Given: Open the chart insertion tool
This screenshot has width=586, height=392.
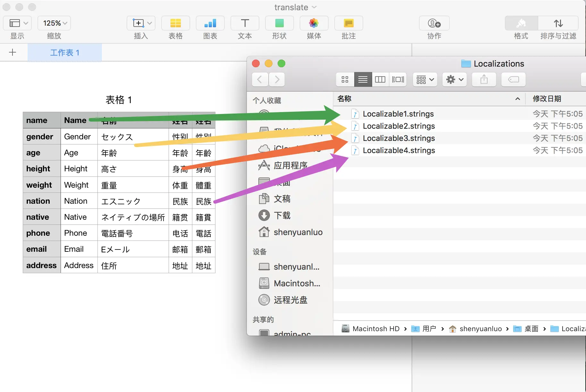Looking at the screenshot, I should [210, 23].
